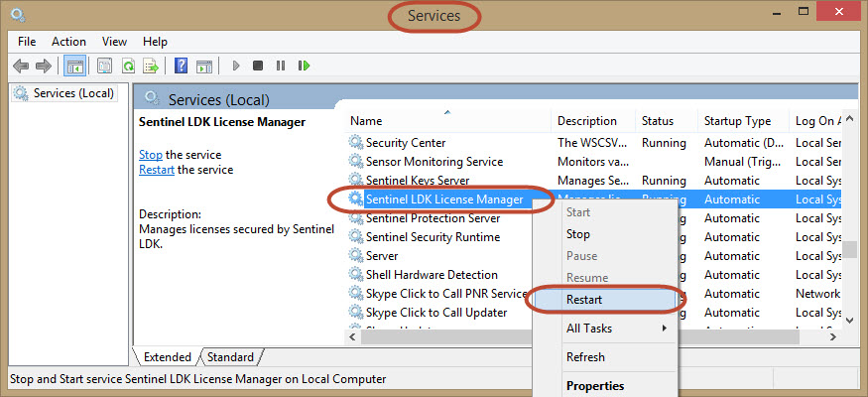
Task: Sort by the Name column header
Action: tap(448, 121)
